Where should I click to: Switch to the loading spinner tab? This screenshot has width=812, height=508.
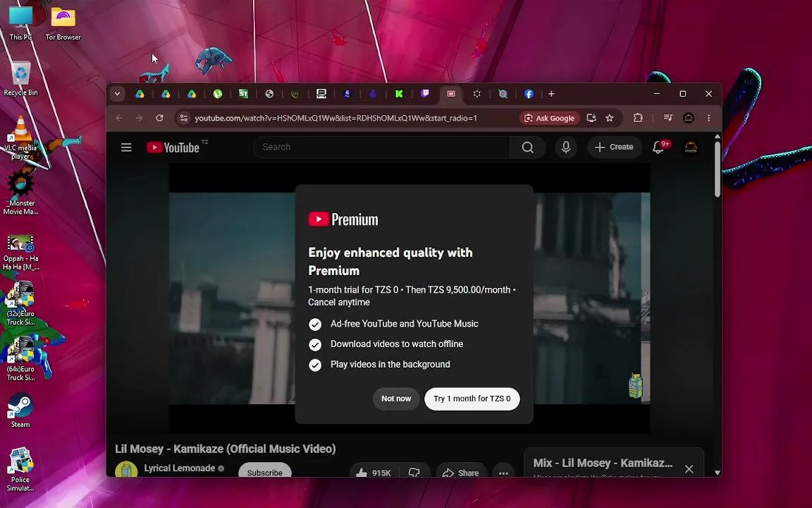point(477,94)
